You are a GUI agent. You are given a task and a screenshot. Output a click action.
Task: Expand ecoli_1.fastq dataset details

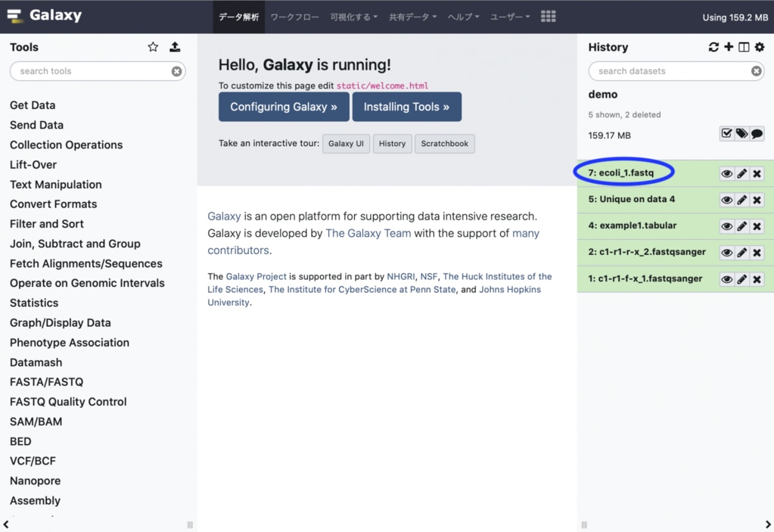pos(621,173)
